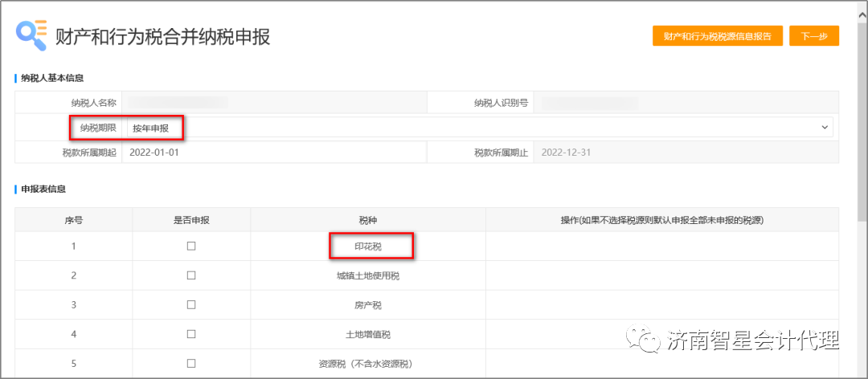Screen dimensions: 868x379
Task: Click the 申报表信息 section heading
Action: pos(43,189)
